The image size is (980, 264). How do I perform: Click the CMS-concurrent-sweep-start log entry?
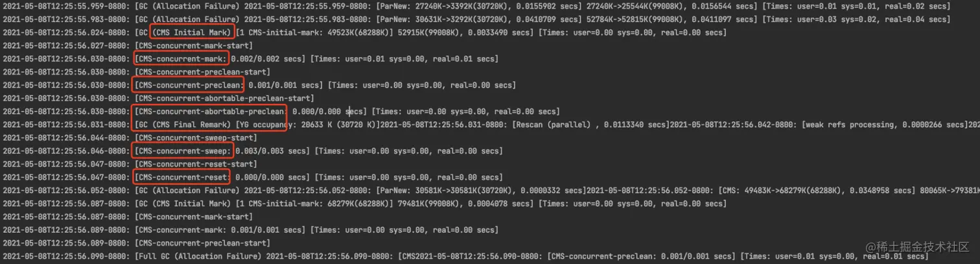(195, 138)
